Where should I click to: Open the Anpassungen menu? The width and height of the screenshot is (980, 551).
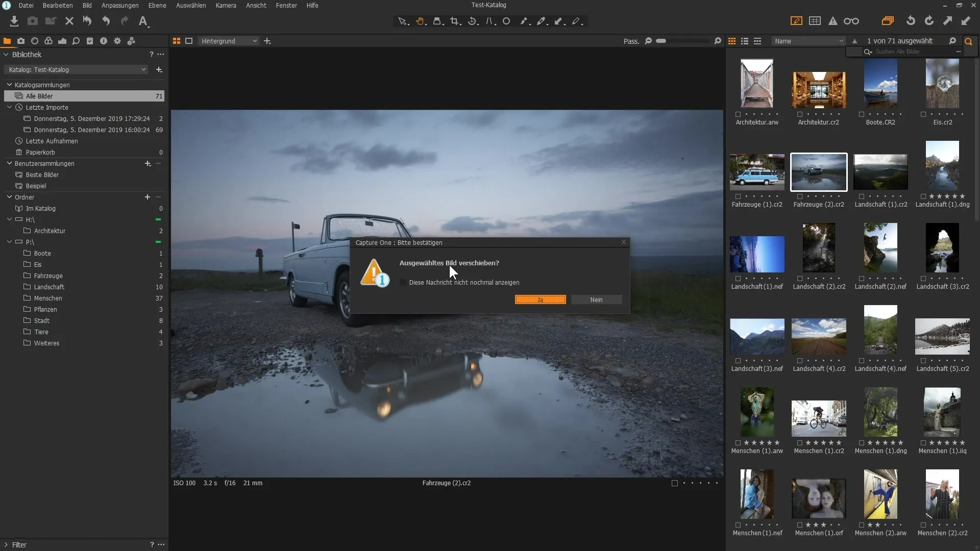120,5
